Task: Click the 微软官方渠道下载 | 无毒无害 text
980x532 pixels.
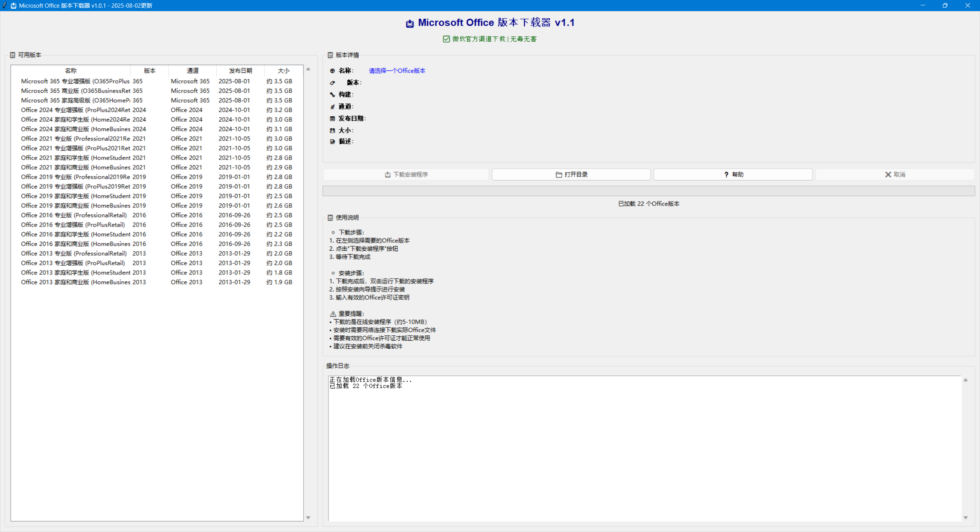Action: pos(494,39)
